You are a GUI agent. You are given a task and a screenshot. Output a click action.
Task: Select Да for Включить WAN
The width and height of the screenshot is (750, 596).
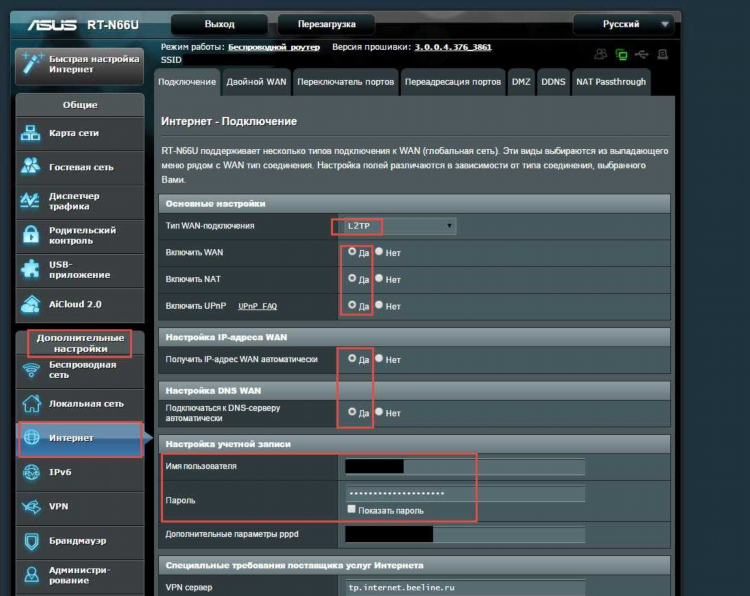tap(352, 252)
